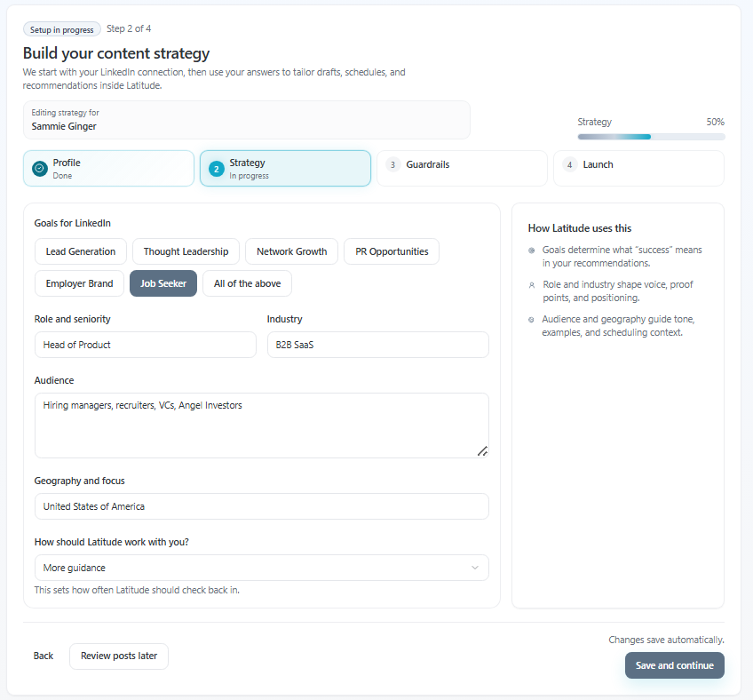Click the Profile step checkmark icon
753x700 pixels.
[x=39, y=169]
